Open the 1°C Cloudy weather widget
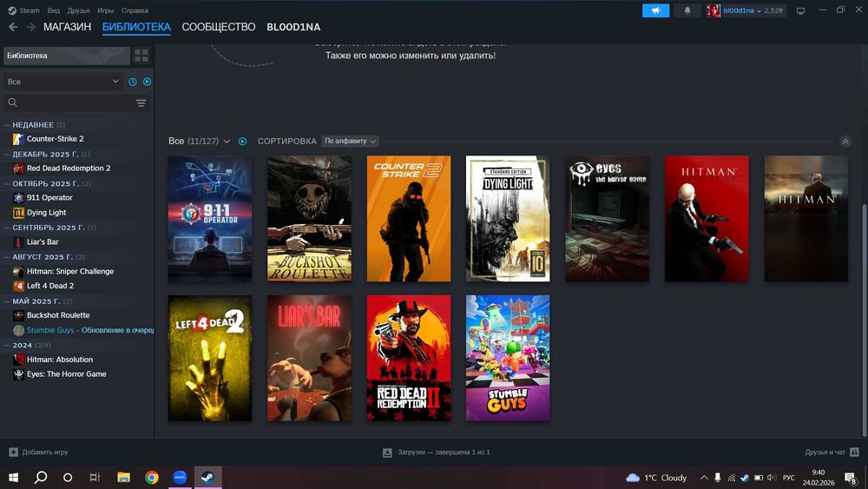 pyautogui.click(x=656, y=478)
